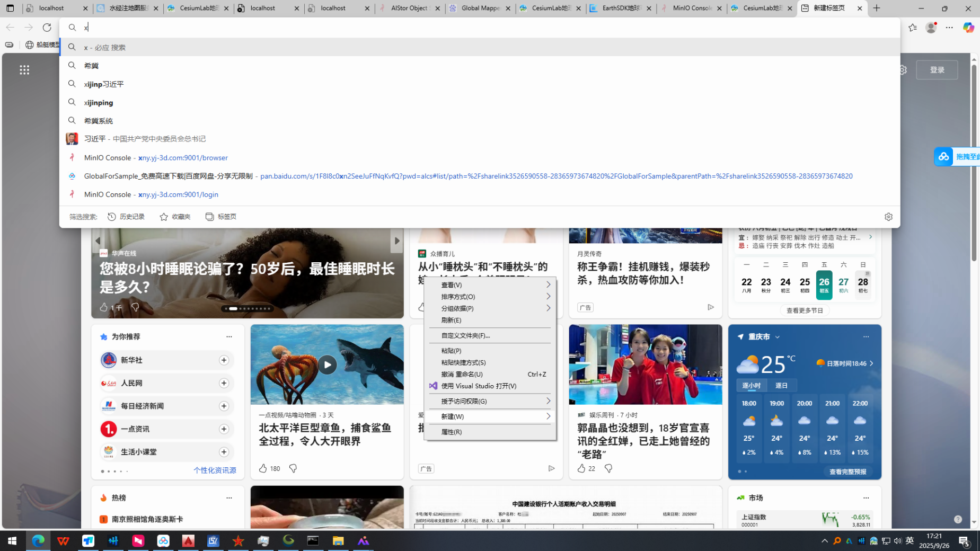
Task: Expand the 重庆市 location dropdown
Action: click(777, 337)
